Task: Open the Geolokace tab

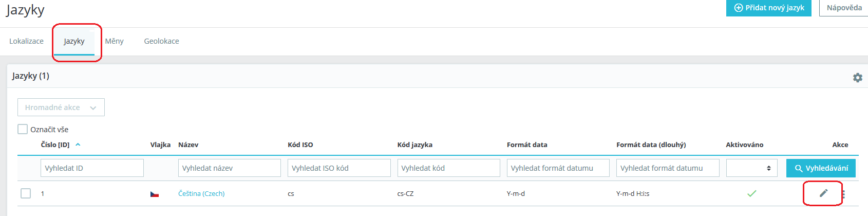Action: pos(161,41)
